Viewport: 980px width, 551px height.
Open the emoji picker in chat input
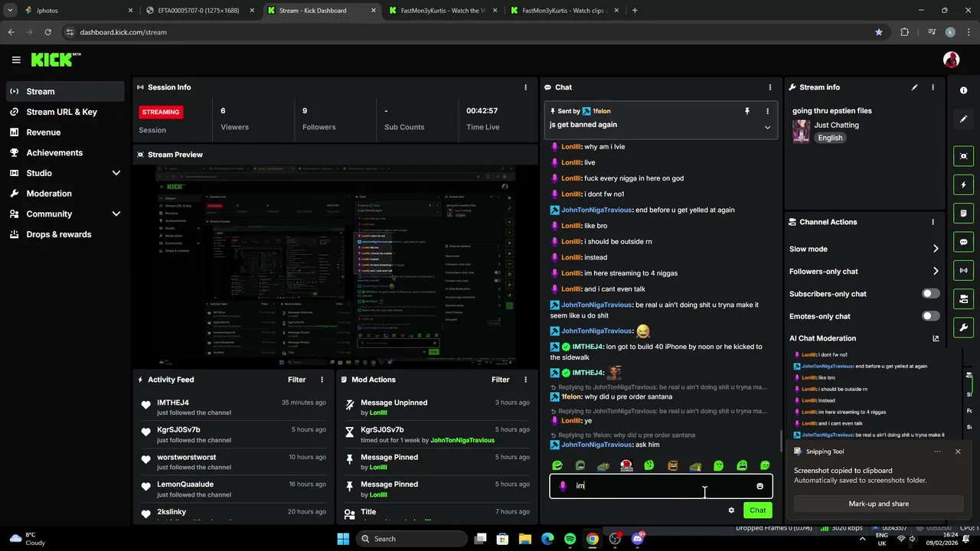[x=759, y=486]
